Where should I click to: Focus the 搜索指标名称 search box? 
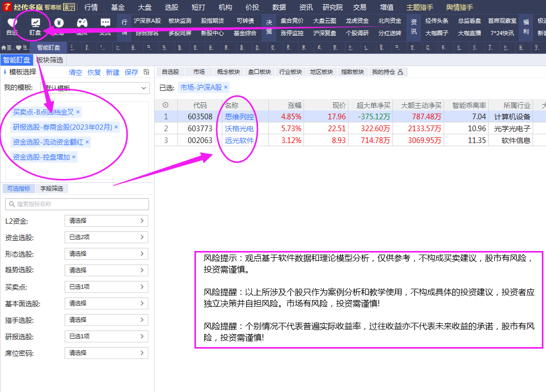tap(77, 204)
